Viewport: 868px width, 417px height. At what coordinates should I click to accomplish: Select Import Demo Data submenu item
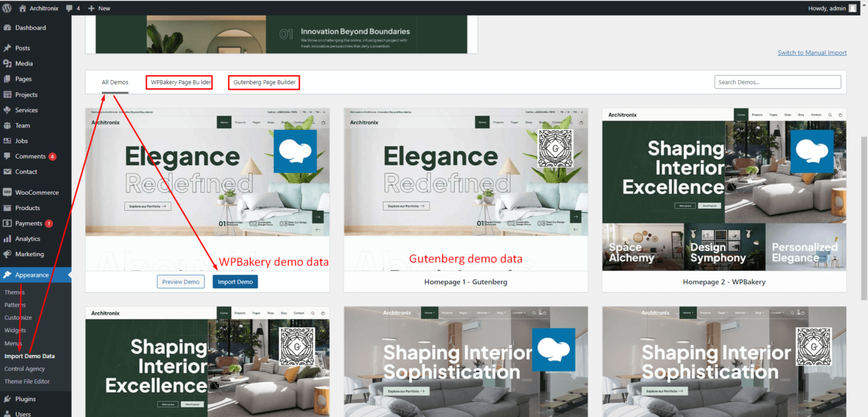(x=29, y=356)
